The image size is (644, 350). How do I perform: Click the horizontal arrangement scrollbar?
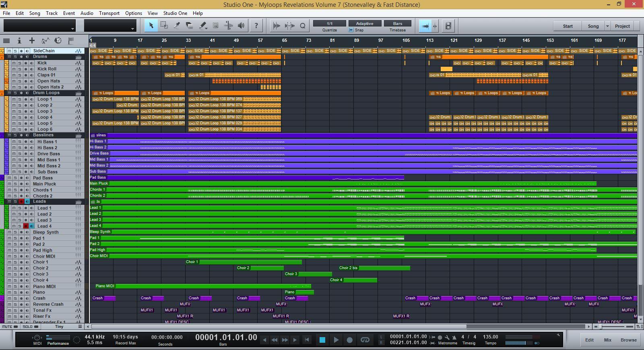click(x=278, y=327)
